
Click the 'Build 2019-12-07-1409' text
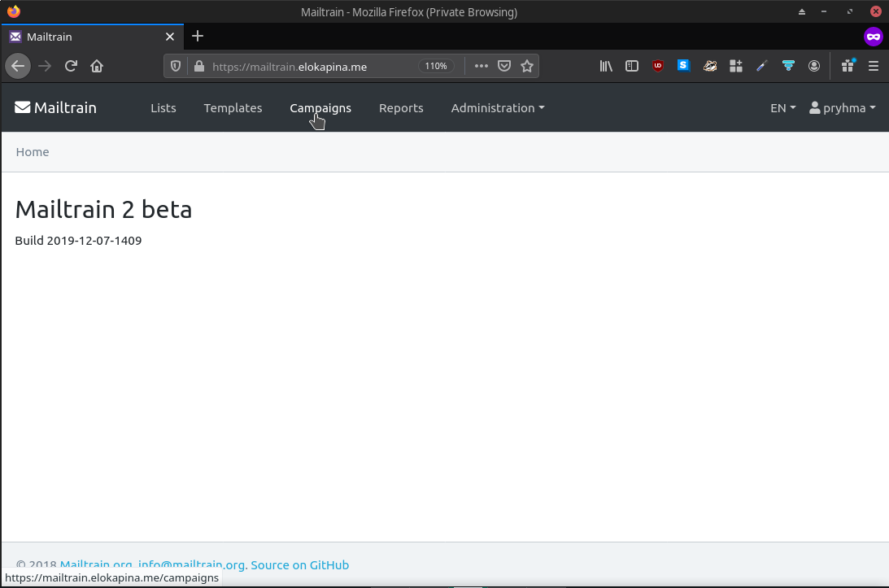78,241
